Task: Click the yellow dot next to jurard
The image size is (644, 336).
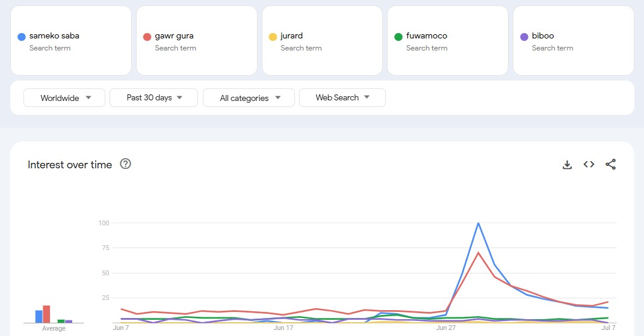Action: pos(273,37)
